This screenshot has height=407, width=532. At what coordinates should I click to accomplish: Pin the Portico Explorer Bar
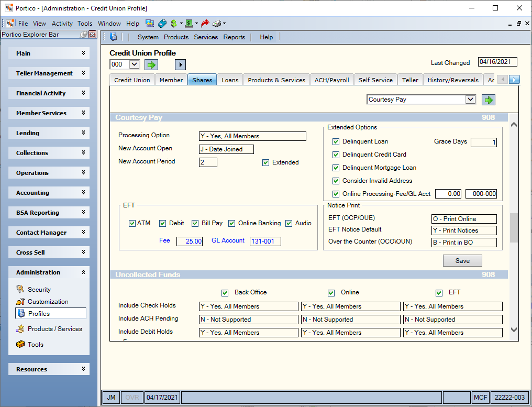point(83,35)
